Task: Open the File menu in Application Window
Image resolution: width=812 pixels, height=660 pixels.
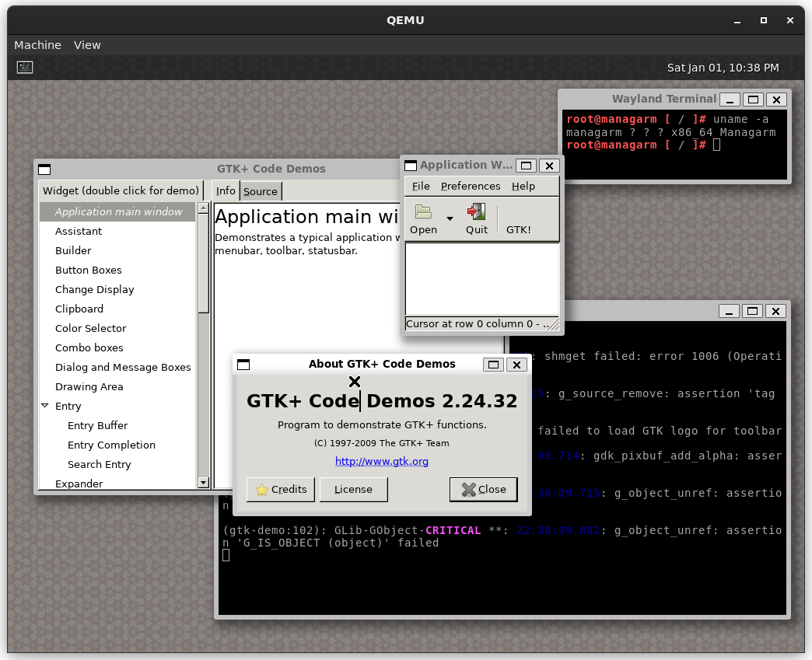Action: point(421,187)
